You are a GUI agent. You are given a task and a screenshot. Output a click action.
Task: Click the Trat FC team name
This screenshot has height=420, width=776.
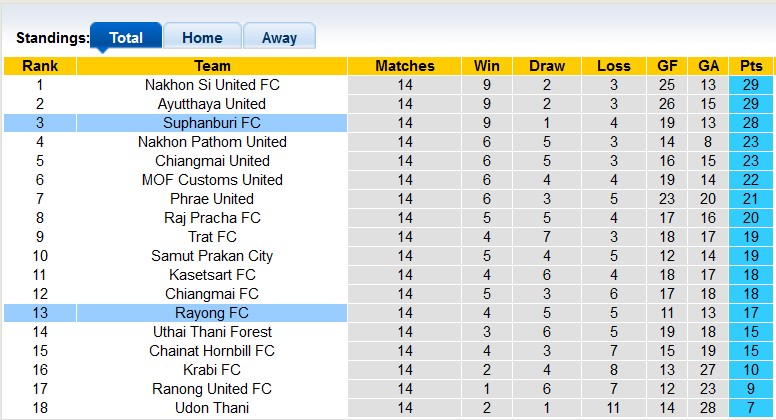point(212,237)
